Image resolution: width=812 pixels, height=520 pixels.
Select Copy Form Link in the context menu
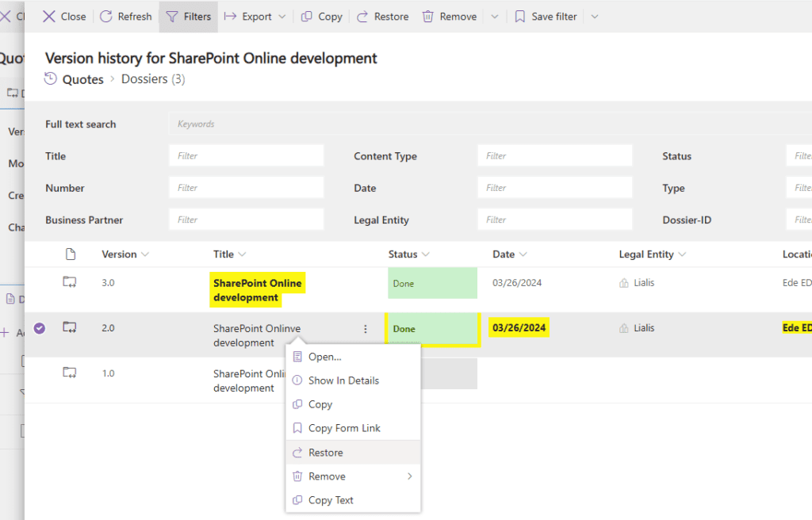(343, 428)
